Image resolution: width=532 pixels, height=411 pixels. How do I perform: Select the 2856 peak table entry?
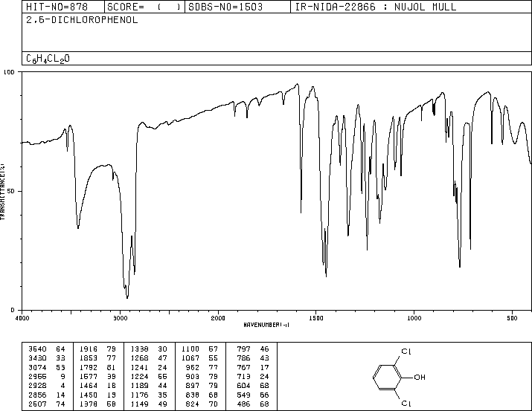pos(46,395)
